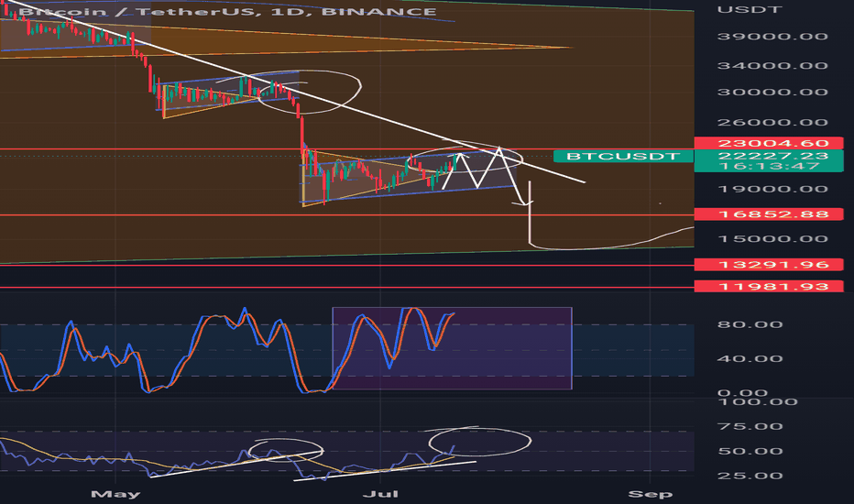Click the 19000.00 price axis value

click(772, 189)
